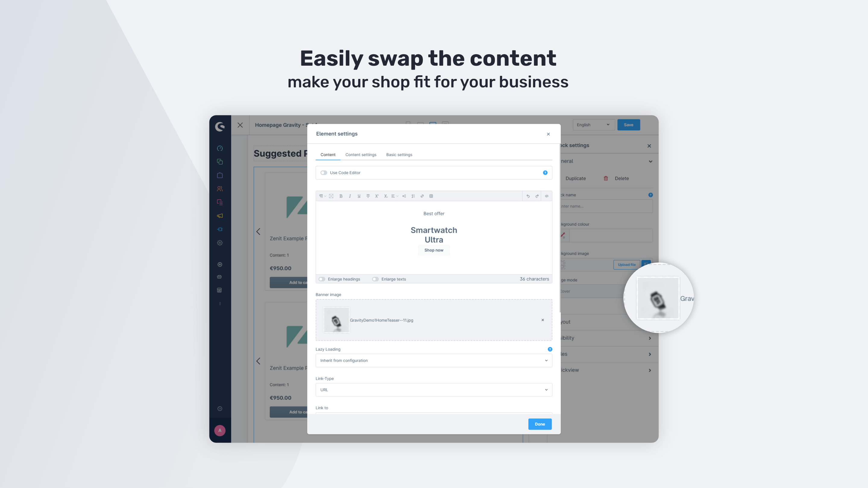Image resolution: width=868 pixels, height=488 pixels.
Task: Click the strikethrough formatting icon
Action: click(368, 196)
